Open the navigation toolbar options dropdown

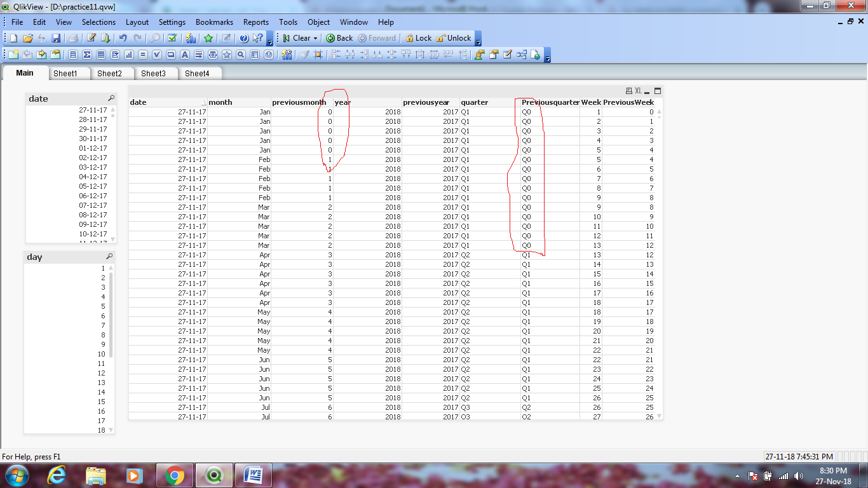tap(478, 42)
